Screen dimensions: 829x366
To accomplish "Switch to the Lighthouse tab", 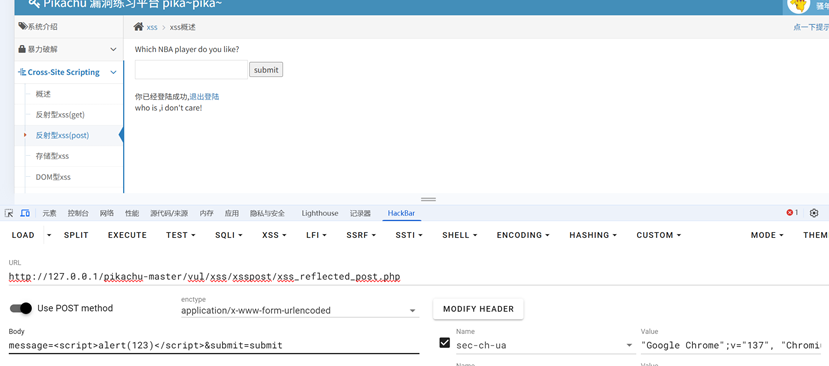I will pyautogui.click(x=320, y=213).
